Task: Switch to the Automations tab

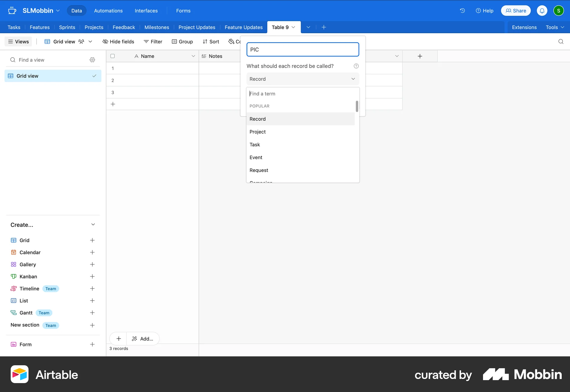Action: point(108,11)
